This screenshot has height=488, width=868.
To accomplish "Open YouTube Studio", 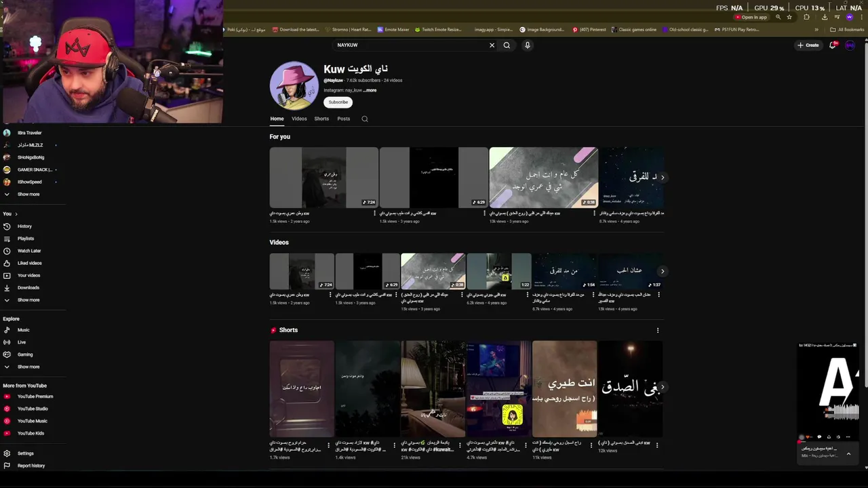I will click(33, 409).
